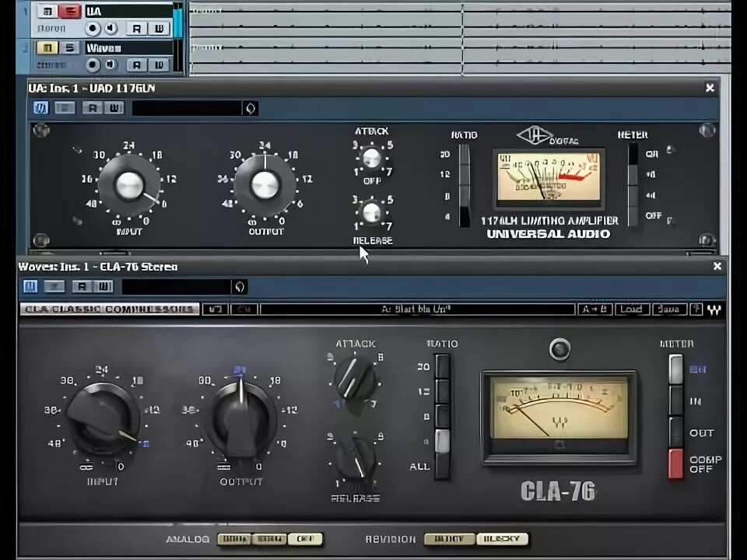Set CLA-76 meter to IN
The width and height of the screenshot is (747, 560).
tap(676, 401)
